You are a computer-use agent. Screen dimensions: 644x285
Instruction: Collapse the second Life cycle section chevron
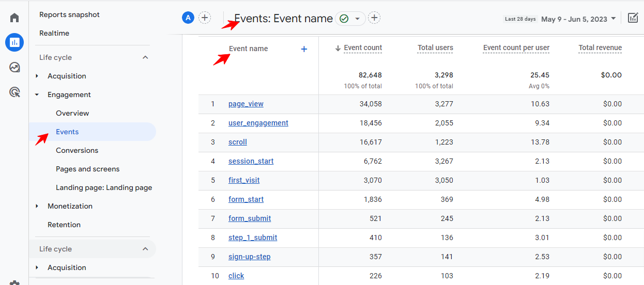pyautogui.click(x=145, y=249)
